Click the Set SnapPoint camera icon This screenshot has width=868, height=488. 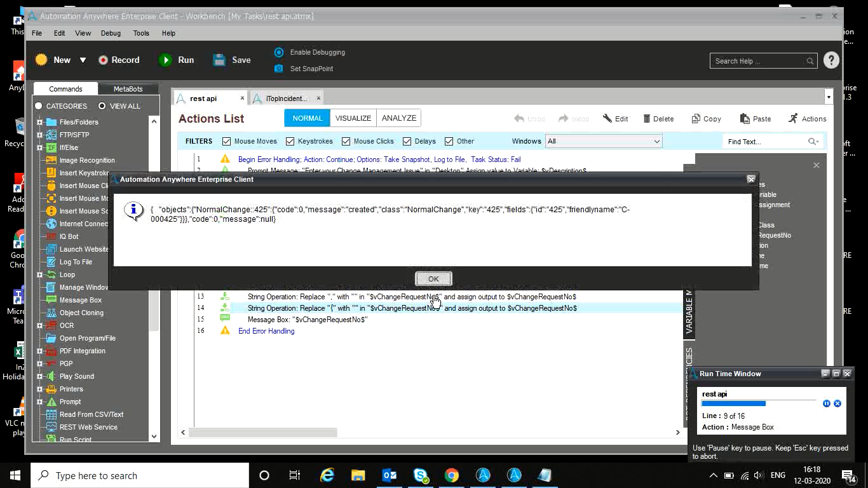point(278,69)
